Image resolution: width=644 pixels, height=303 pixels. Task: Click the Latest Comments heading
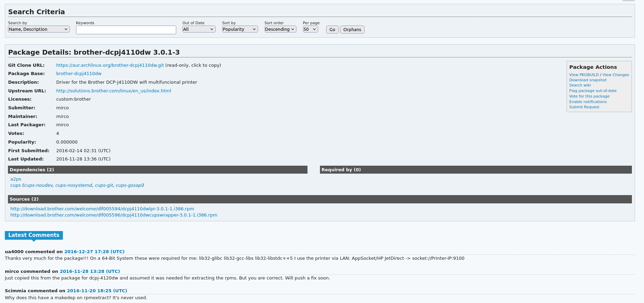pos(34,235)
